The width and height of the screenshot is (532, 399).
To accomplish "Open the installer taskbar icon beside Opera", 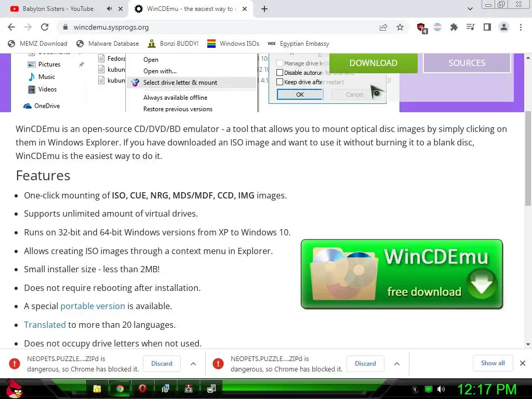I will (165, 389).
